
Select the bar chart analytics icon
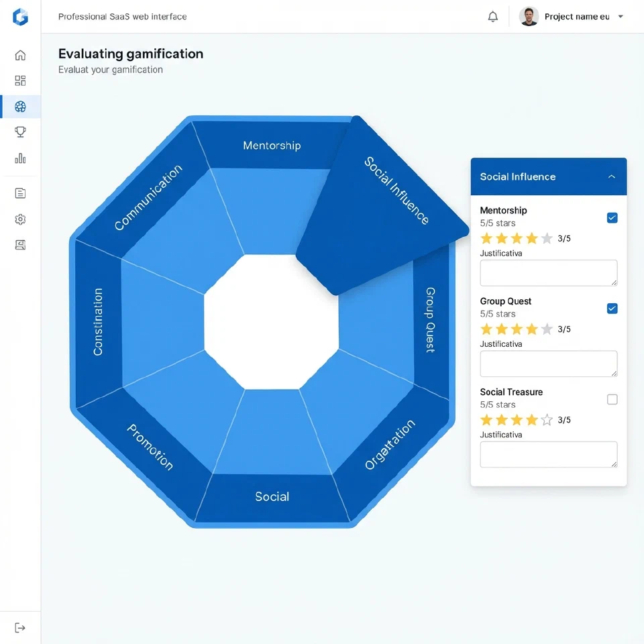click(20, 159)
